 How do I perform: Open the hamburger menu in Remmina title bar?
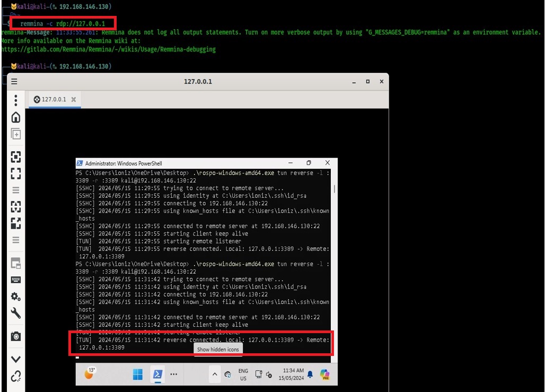14,81
